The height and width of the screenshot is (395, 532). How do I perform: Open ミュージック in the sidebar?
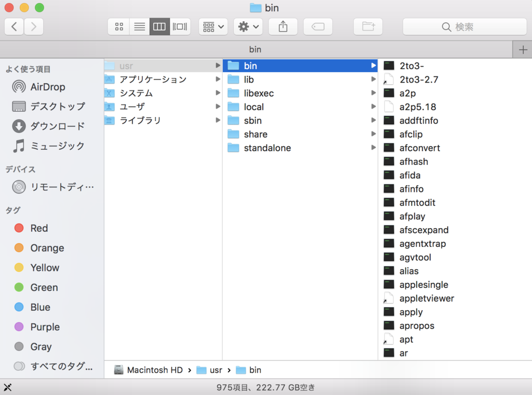[48, 146]
